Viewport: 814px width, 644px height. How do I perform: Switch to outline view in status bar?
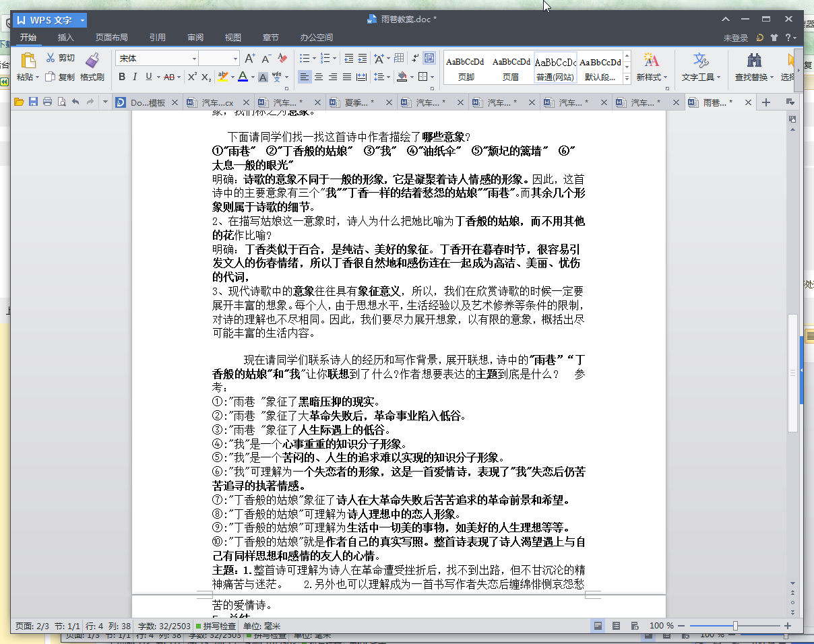616,626
